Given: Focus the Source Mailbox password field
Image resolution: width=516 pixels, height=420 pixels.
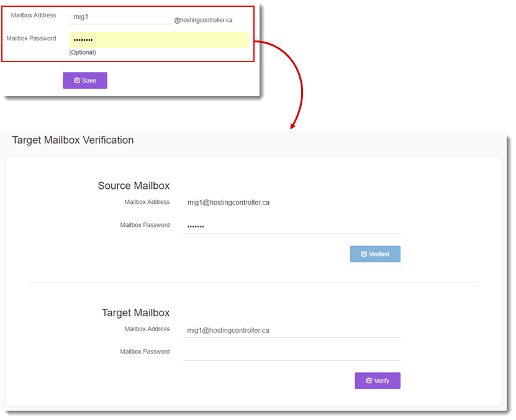Looking at the screenshot, I should tap(292, 226).
